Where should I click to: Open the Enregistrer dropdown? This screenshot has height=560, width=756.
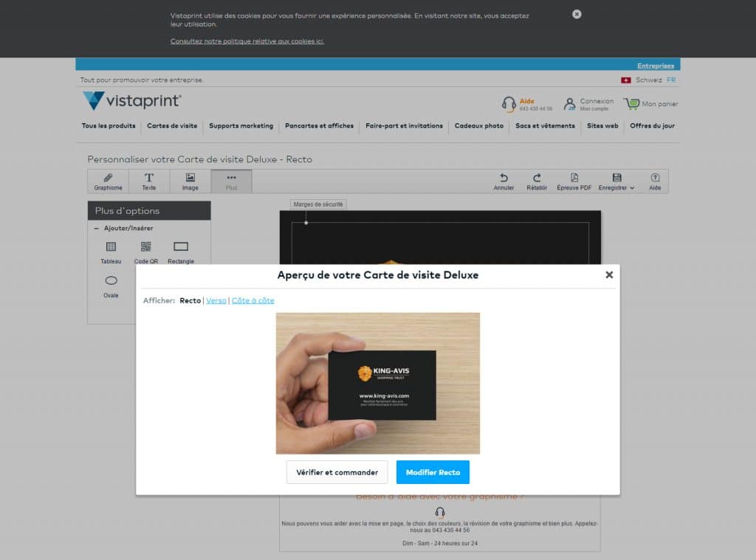click(616, 182)
